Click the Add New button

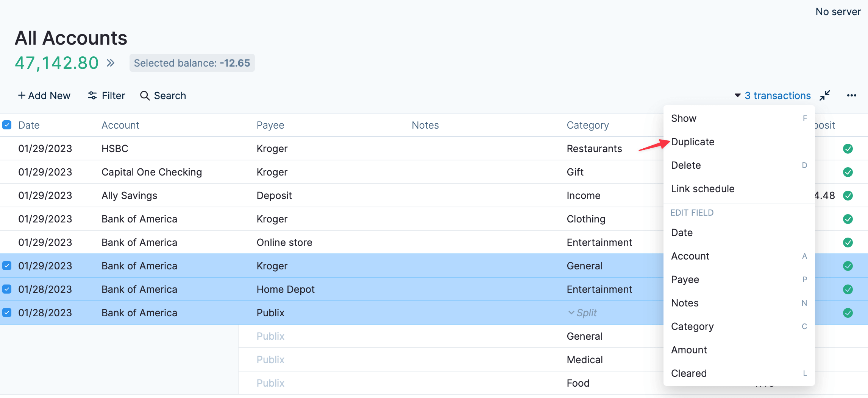coord(44,96)
